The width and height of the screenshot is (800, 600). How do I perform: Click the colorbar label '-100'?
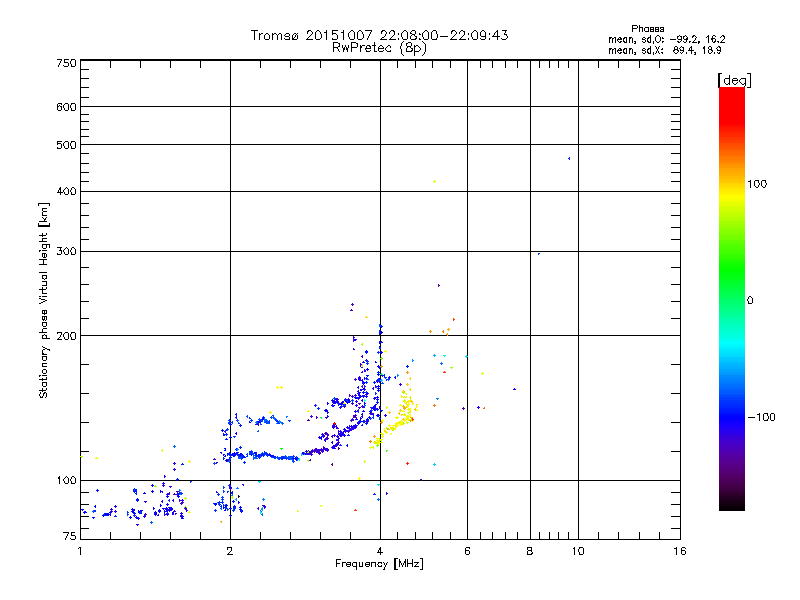[762, 417]
